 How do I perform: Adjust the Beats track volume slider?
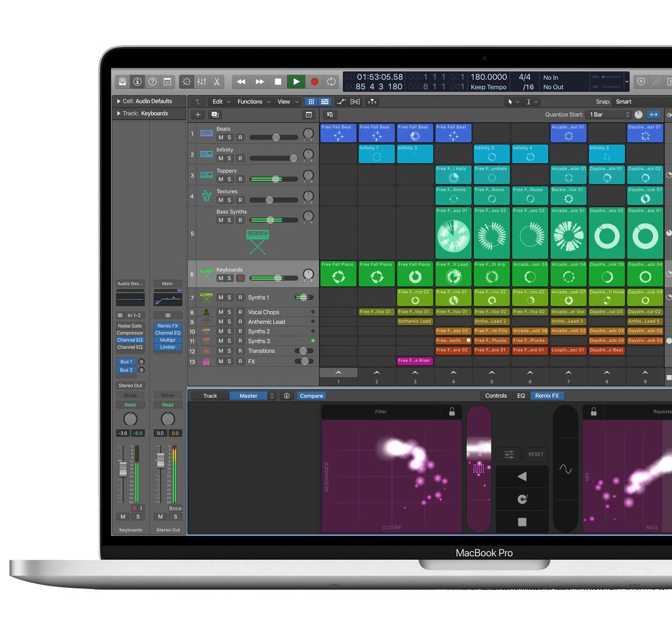[x=274, y=137]
